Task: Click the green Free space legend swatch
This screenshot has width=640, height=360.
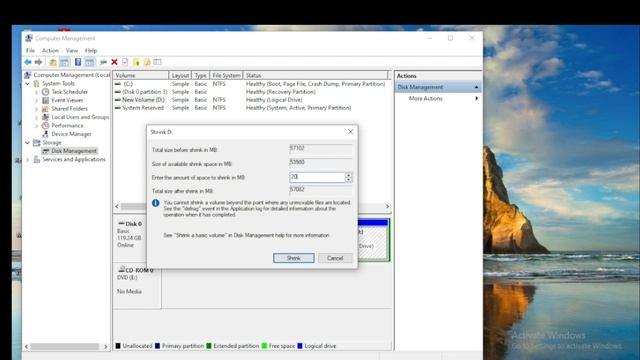Action: [x=264, y=346]
